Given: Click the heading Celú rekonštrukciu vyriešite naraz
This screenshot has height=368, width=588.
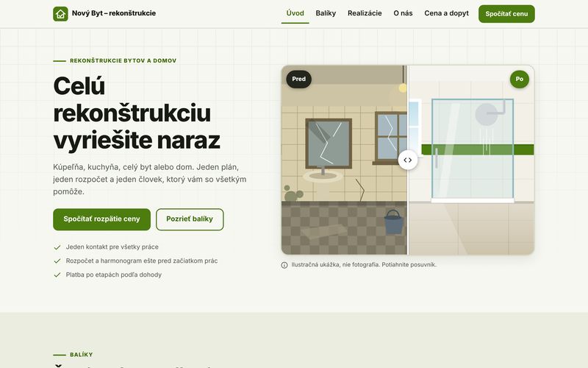Looking at the screenshot, I should (137, 113).
